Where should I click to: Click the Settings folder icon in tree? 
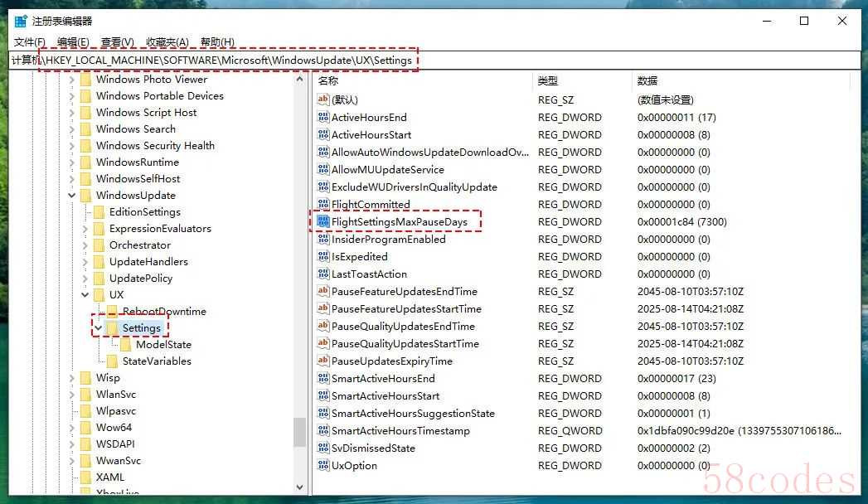tap(113, 328)
